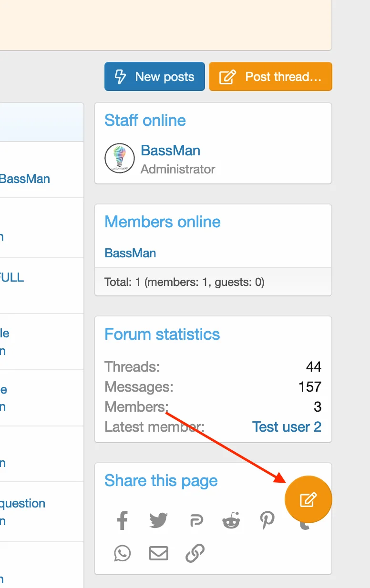Click the Staff online heading
This screenshot has height=588, width=370.
pos(145,120)
